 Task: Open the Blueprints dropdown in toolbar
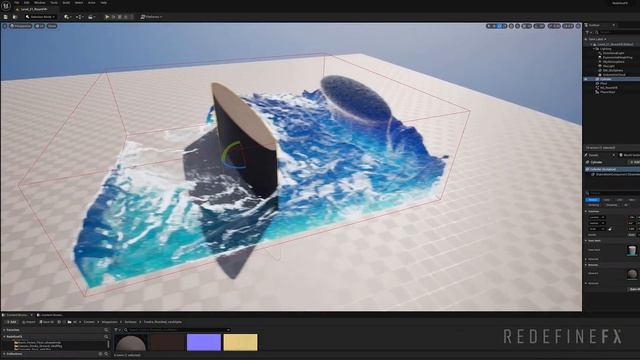[x=80, y=17]
